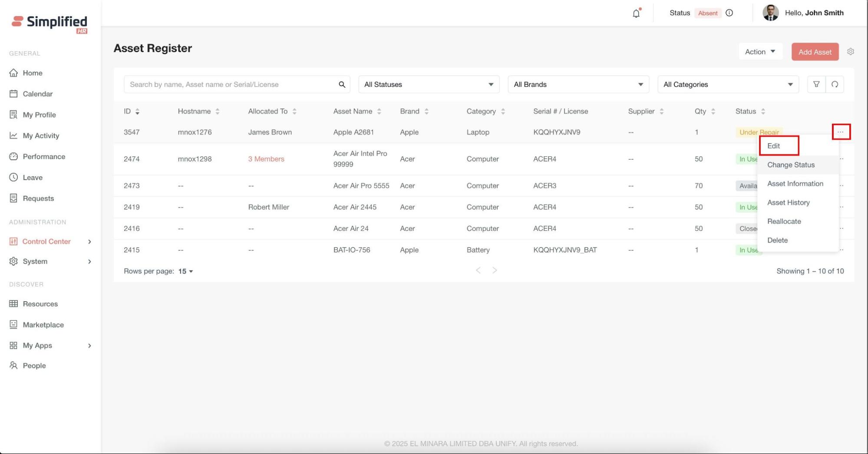Select Edit from the context menu
This screenshot has width=868, height=454.
773,146
